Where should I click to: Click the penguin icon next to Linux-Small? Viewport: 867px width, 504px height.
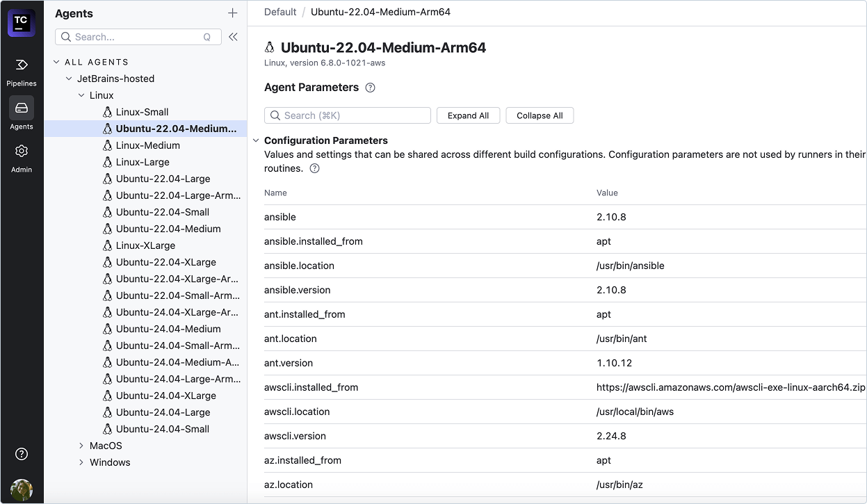(x=107, y=112)
